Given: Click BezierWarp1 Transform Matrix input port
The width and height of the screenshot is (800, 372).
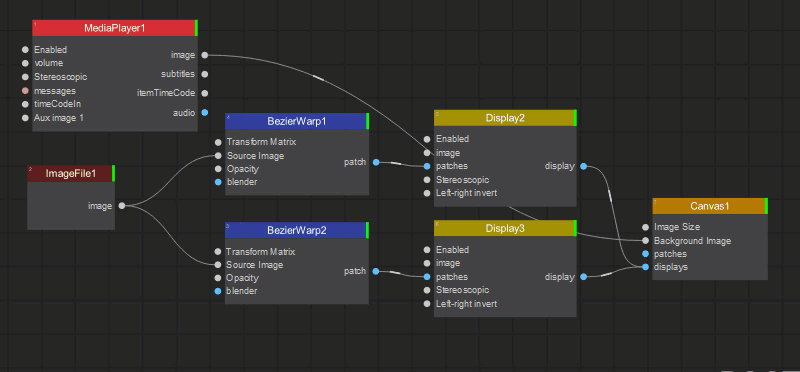Looking at the screenshot, I should (x=218, y=142).
